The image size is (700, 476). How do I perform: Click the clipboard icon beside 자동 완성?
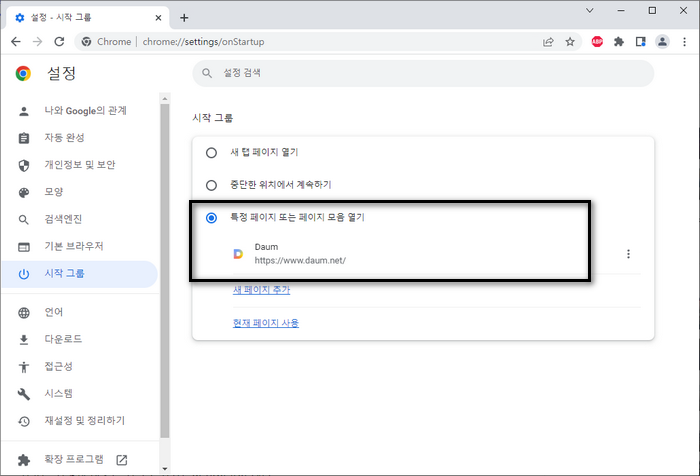pos(24,138)
